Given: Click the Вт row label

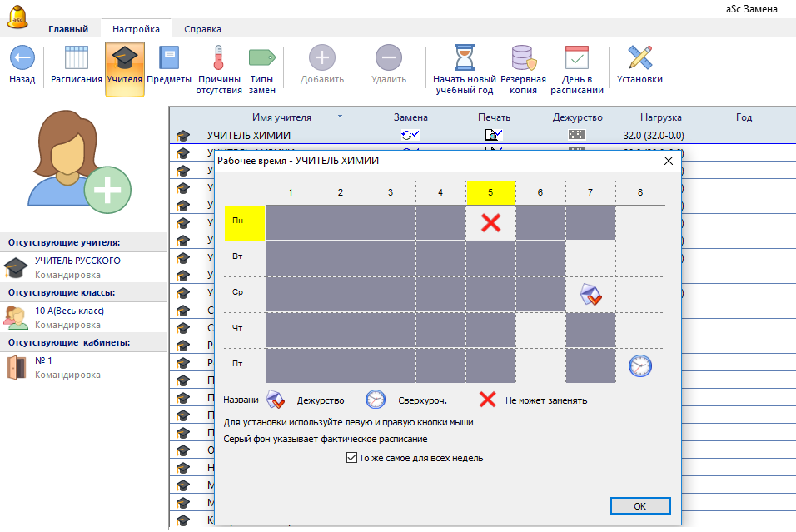Looking at the screenshot, I should coord(237,256).
